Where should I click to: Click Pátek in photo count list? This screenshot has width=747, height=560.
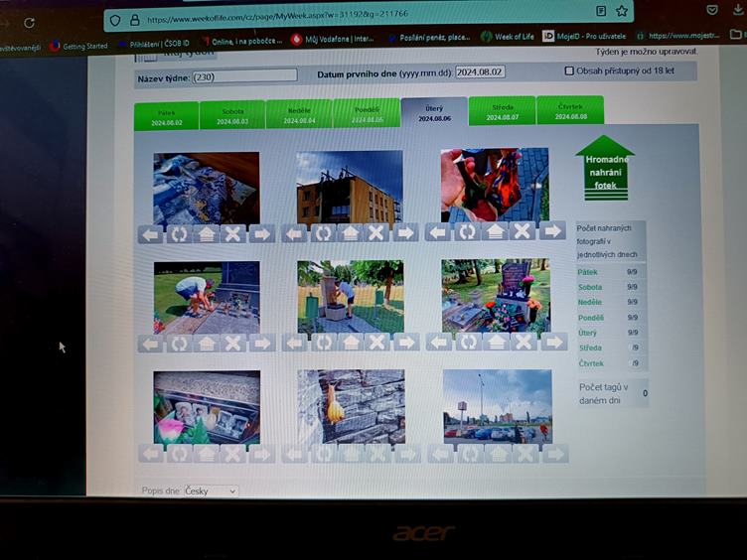tap(587, 272)
